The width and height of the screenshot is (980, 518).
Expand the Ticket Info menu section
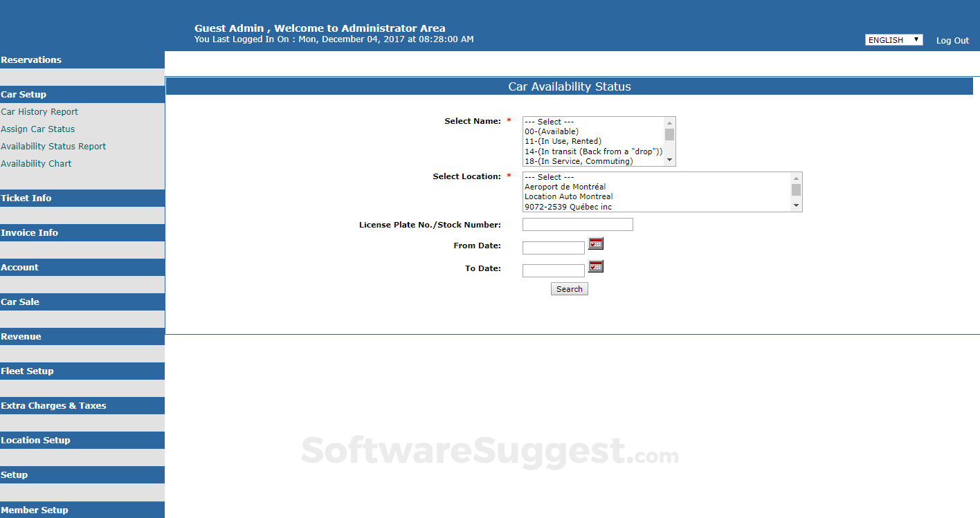26,198
